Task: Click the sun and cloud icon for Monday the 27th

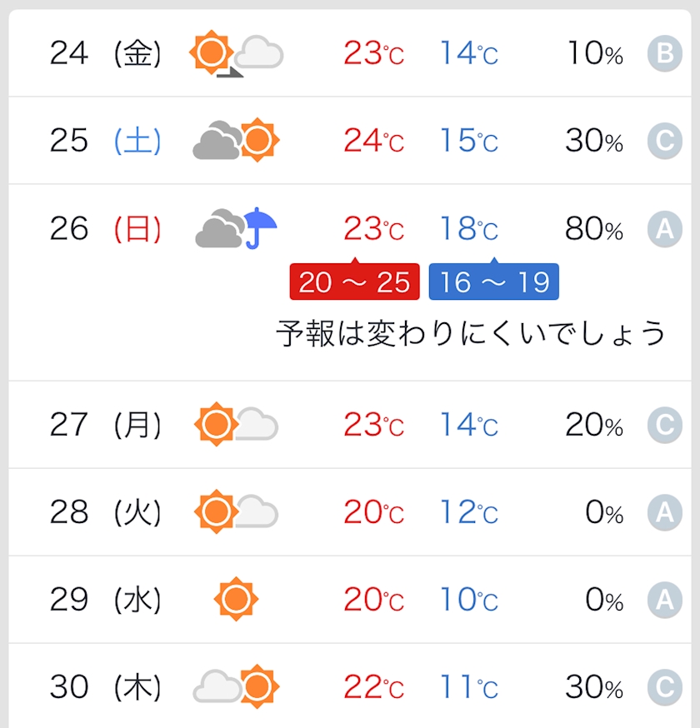Action: (237, 425)
